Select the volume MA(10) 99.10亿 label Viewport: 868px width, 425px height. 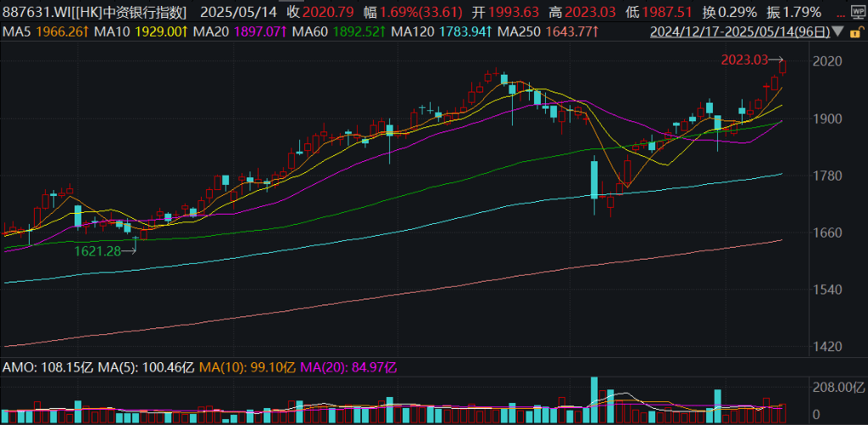pos(247,366)
